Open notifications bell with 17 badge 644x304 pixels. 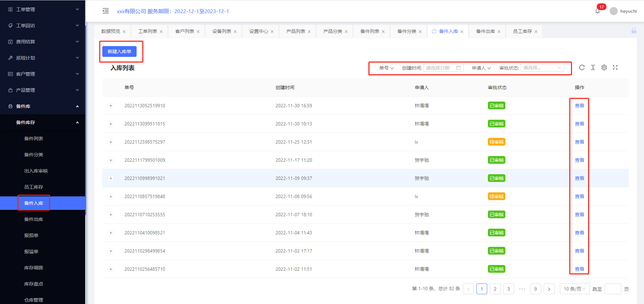tap(598, 11)
